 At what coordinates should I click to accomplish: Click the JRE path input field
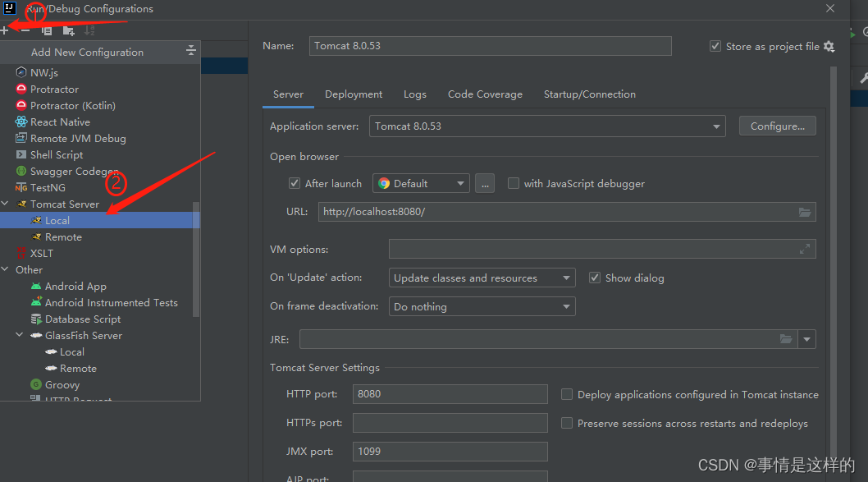[x=548, y=339]
